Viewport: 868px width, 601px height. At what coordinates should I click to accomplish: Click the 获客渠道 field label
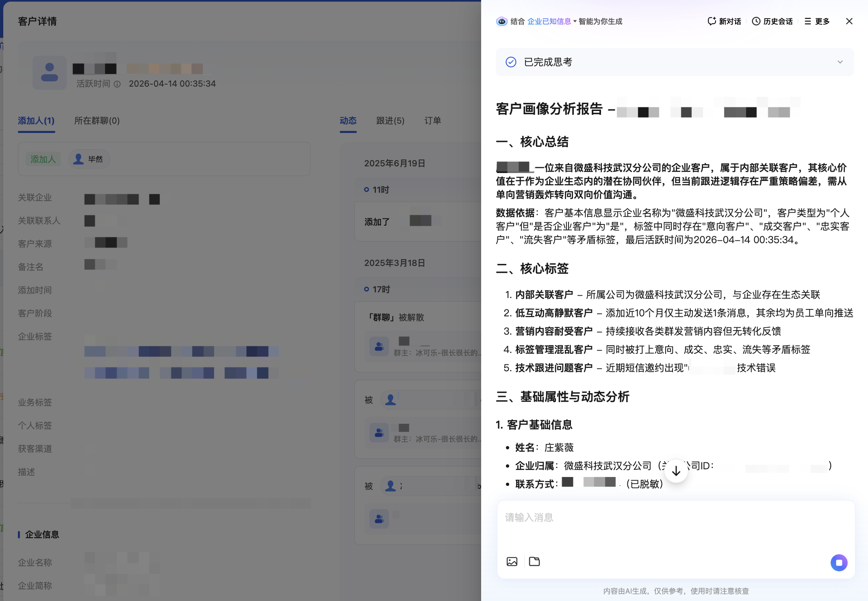pos(35,449)
